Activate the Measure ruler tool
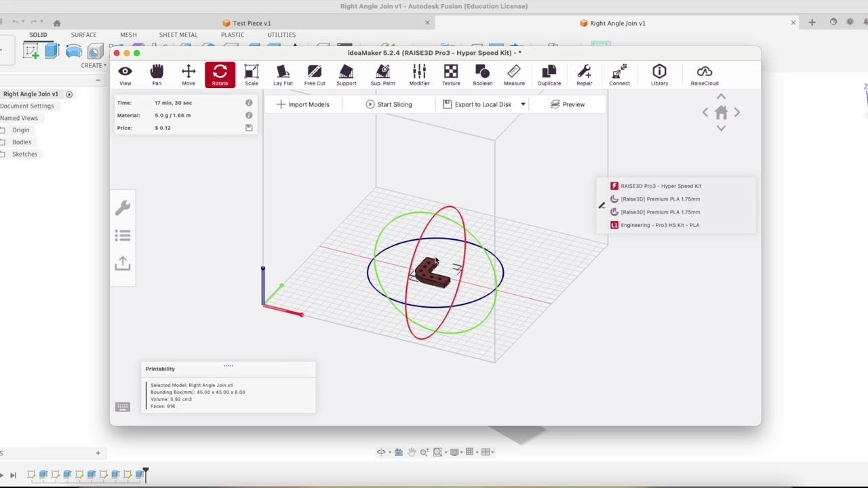The image size is (868, 488). 514,75
